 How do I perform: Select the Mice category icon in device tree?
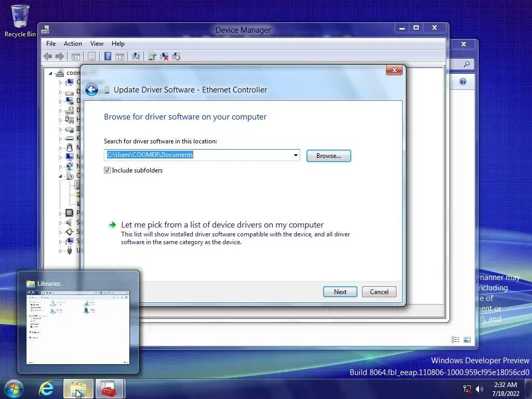(70, 147)
